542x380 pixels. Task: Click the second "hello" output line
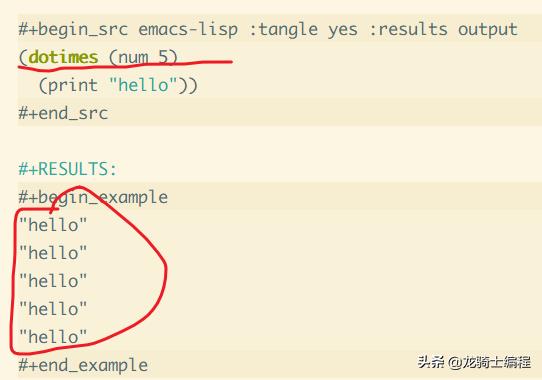[x=53, y=253]
